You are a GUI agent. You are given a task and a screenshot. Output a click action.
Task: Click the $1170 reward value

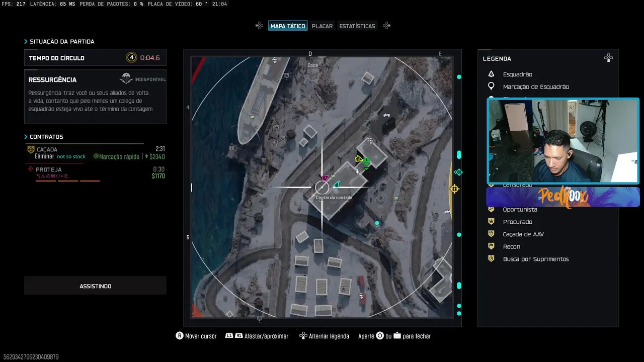point(158,176)
